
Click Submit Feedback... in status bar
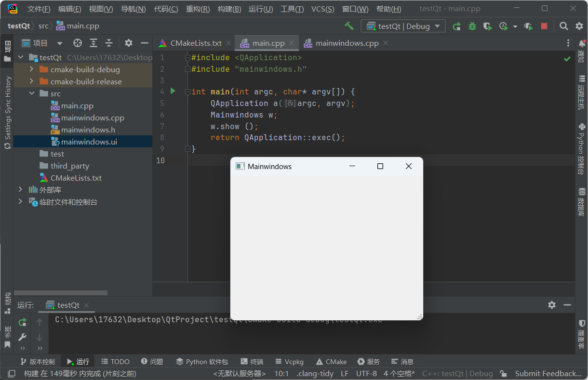click(548, 374)
